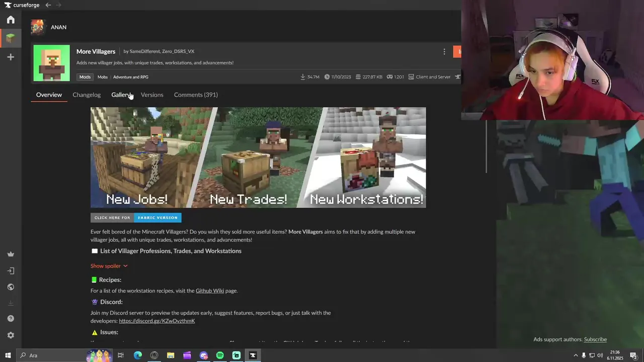
Task: Open the three-dot menu for More Villagers
Action: [x=444, y=51]
